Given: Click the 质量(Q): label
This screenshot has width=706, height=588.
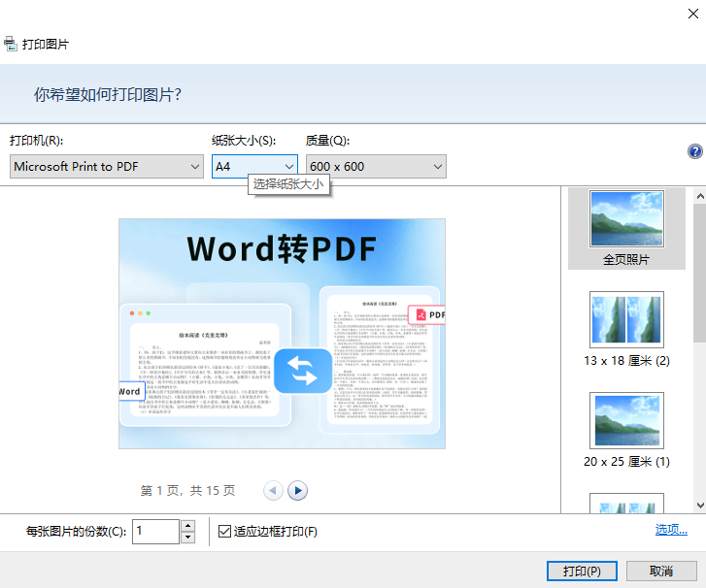Looking at the screenshot, I should (327, 141).
